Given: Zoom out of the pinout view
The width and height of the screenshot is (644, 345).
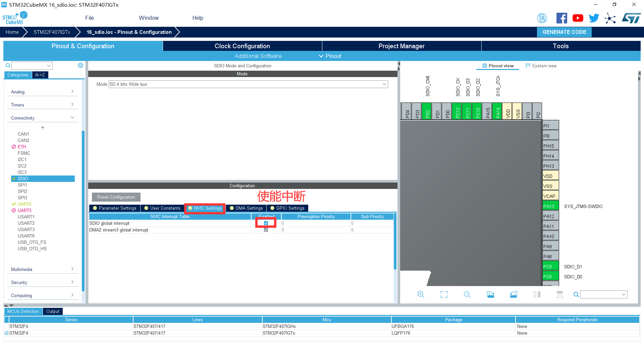Looking at the screenshot, I should pyautogui.click(x=467, y=294).
